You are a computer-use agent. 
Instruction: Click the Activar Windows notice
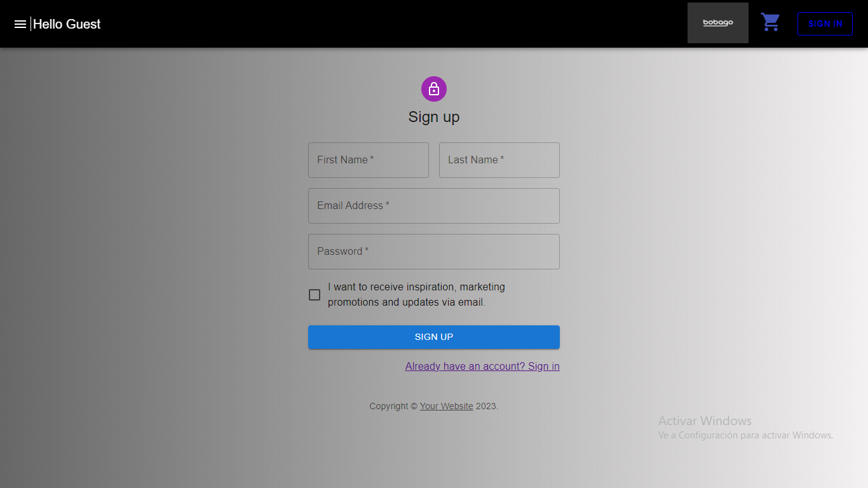click(x=705, y=421)
